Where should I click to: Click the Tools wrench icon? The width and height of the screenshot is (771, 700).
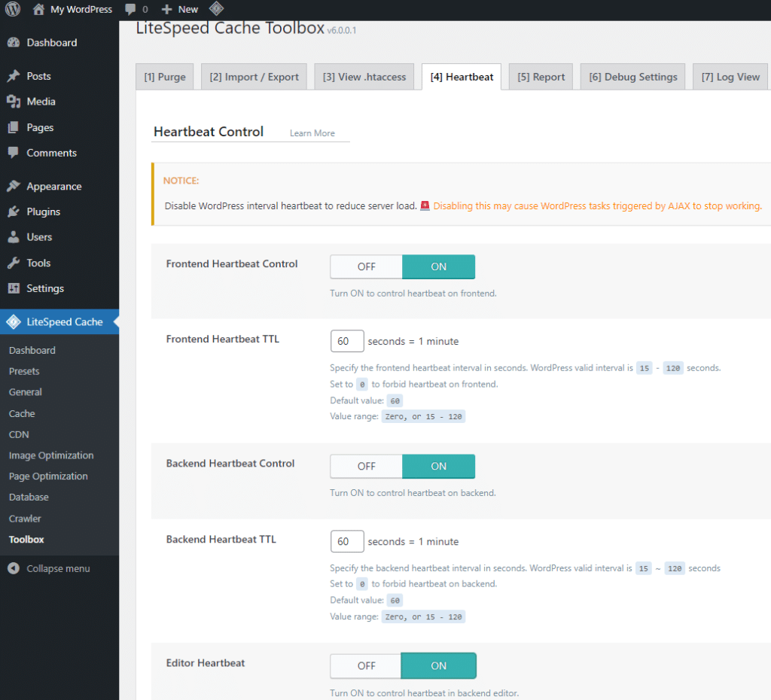pyautogui.click(x=14, y=263)
